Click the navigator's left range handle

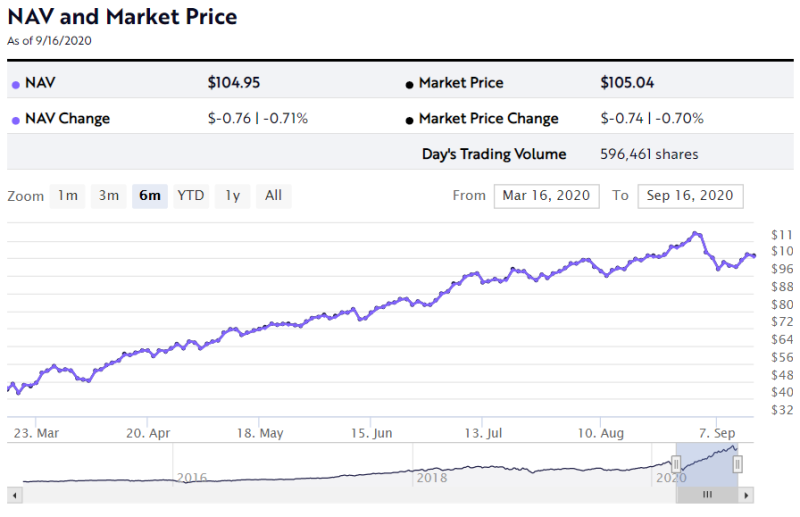(x=676, y=463)
